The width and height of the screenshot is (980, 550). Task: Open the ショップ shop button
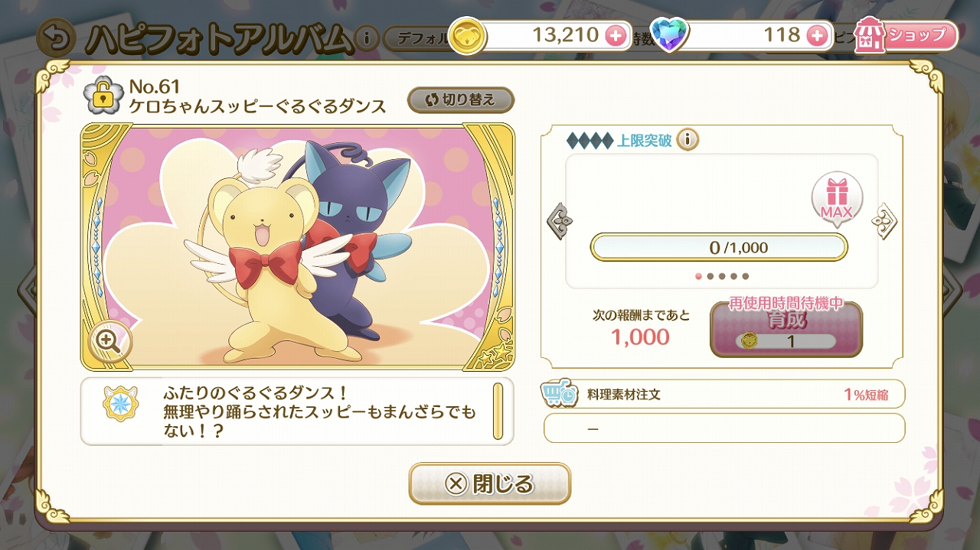coord(906,35)
